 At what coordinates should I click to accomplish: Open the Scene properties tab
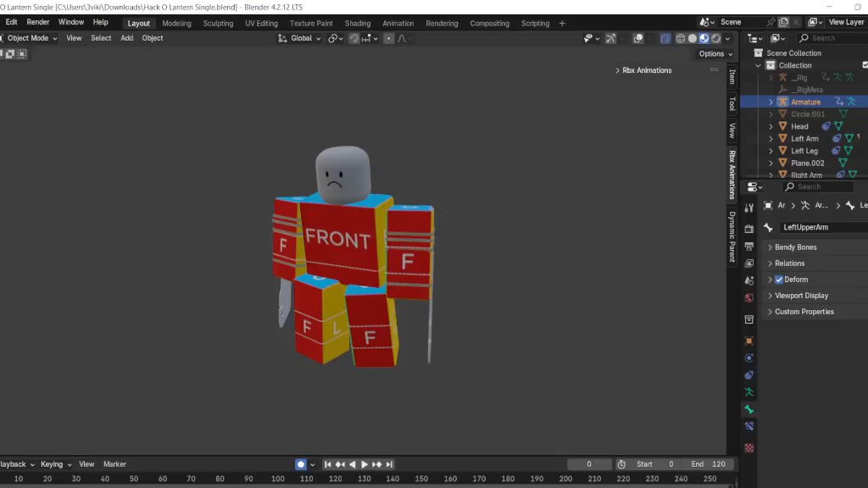click(x=749, y=280)
